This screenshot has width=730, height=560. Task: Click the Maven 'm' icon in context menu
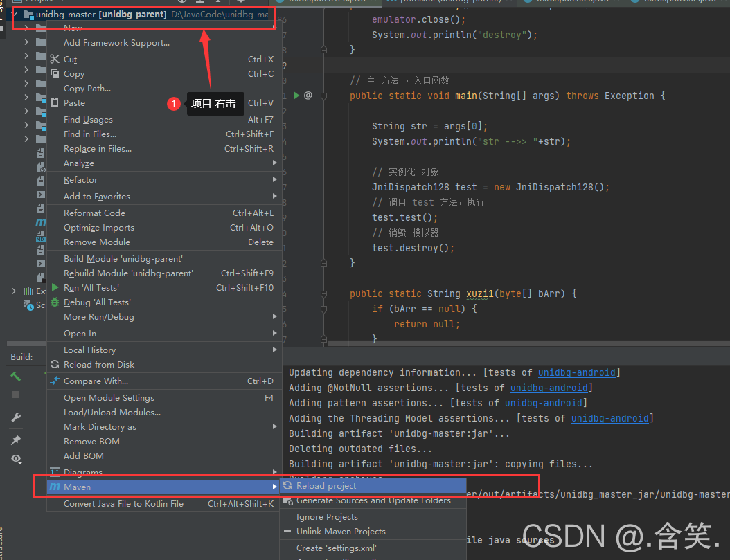tap(55, 487)
